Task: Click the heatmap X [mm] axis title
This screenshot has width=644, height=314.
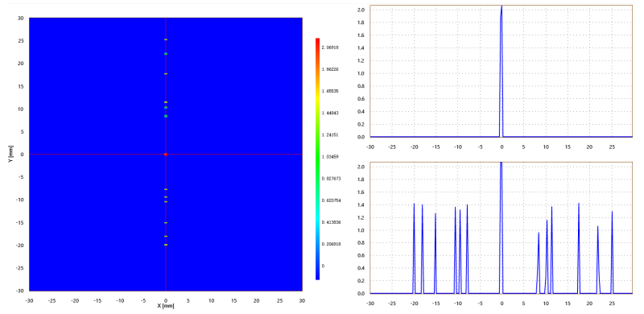Action: click(x=166, y=306)
